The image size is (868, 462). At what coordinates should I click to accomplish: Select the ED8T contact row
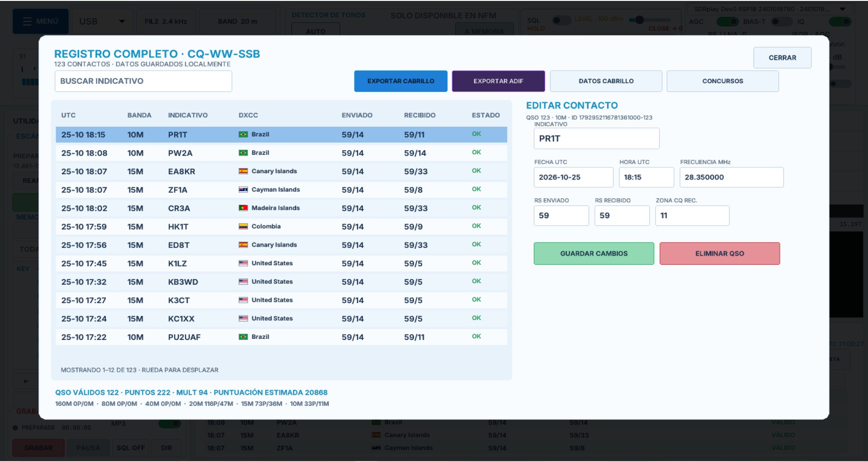click(x=281, y=245)
